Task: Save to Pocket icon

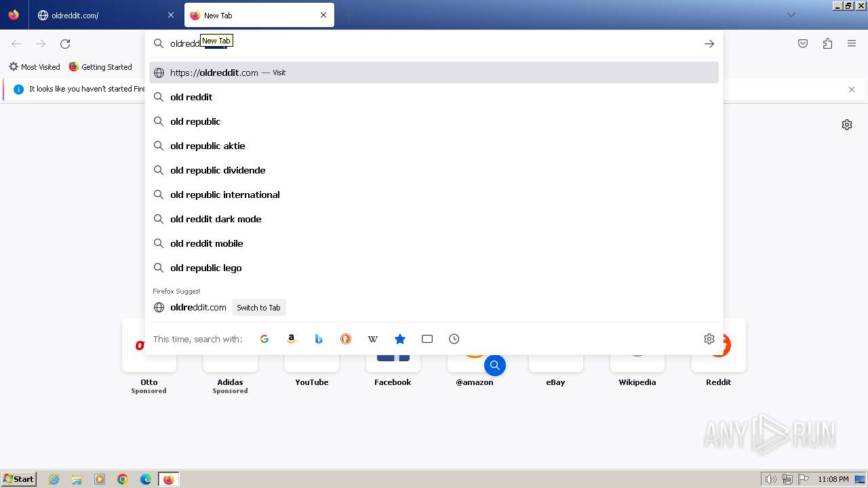Action: tap(803, 43)
